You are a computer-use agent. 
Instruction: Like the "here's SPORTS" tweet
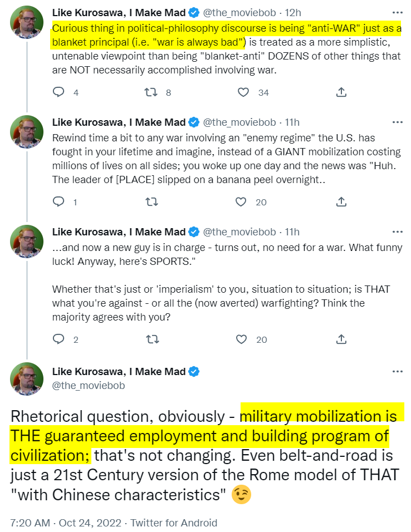[242, 339]
